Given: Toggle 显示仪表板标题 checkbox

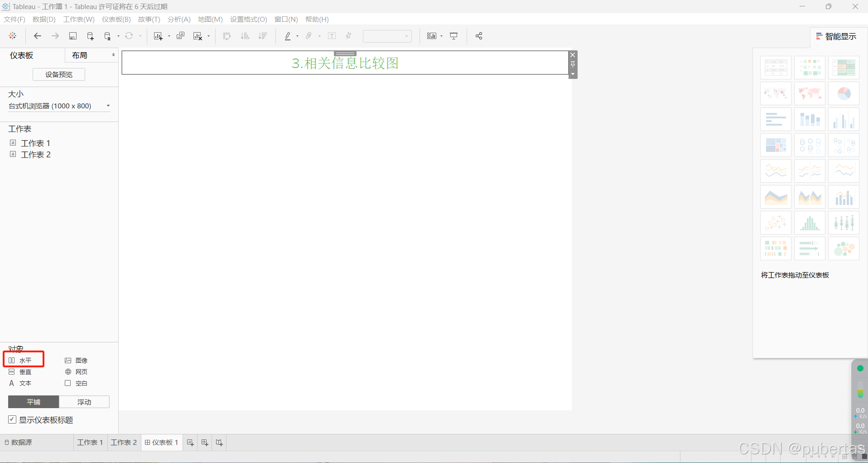Looking at the screenshot, I should (x=12, y=419).
